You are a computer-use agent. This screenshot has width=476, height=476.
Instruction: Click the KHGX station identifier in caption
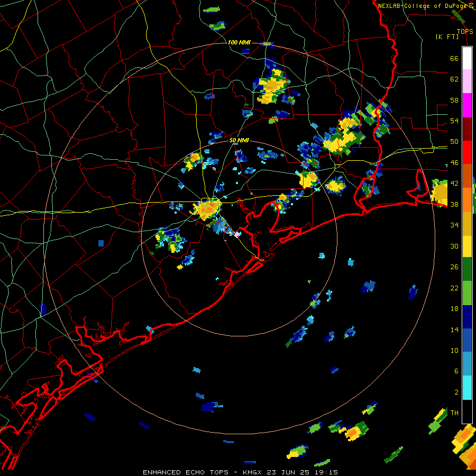tap(252, 472)
